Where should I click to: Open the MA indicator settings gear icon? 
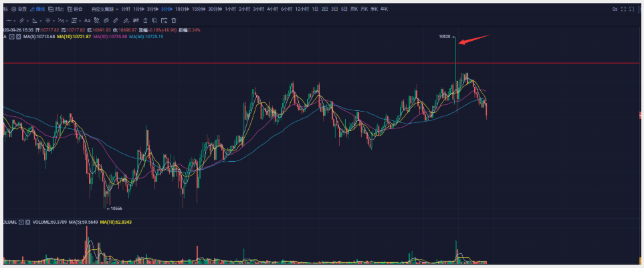(x=12, y=37)
